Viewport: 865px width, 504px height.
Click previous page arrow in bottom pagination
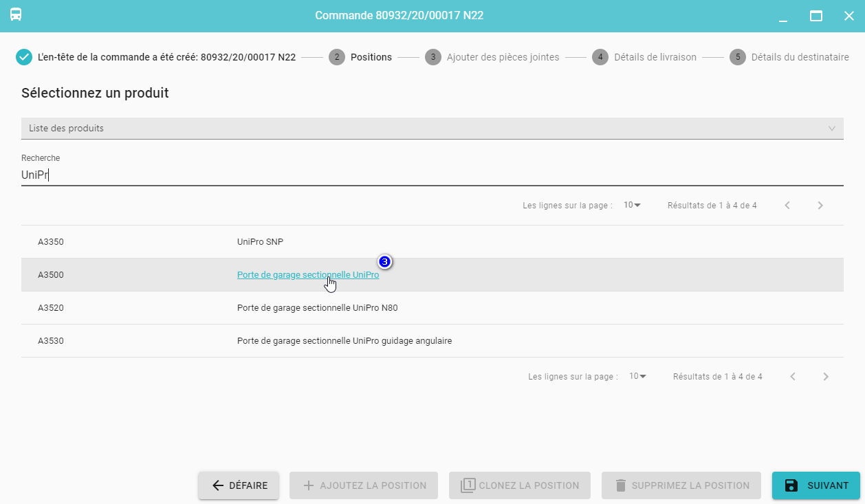point(793,377)
